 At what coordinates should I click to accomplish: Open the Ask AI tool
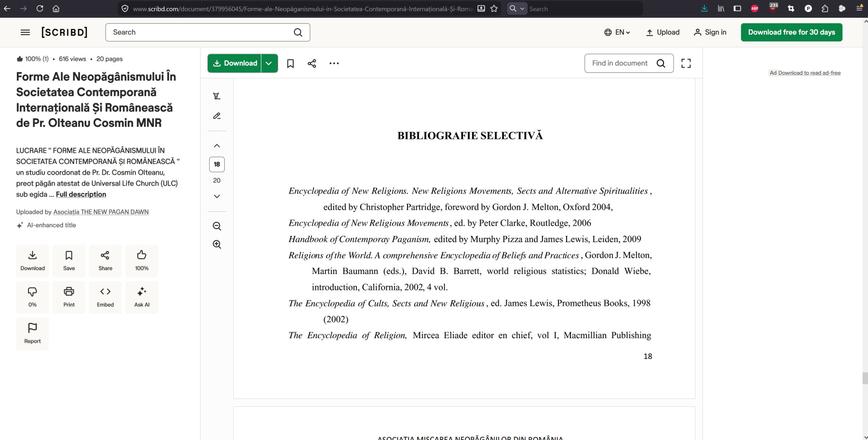coord(142,297)
